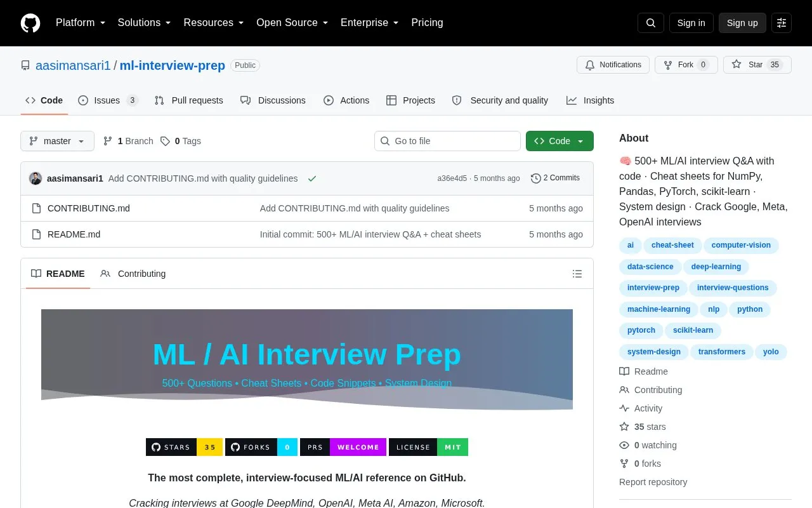The height and width of the screenshot is (508, 812).
Task: Open Security and quality tab
Action: [x=500, y=100]
